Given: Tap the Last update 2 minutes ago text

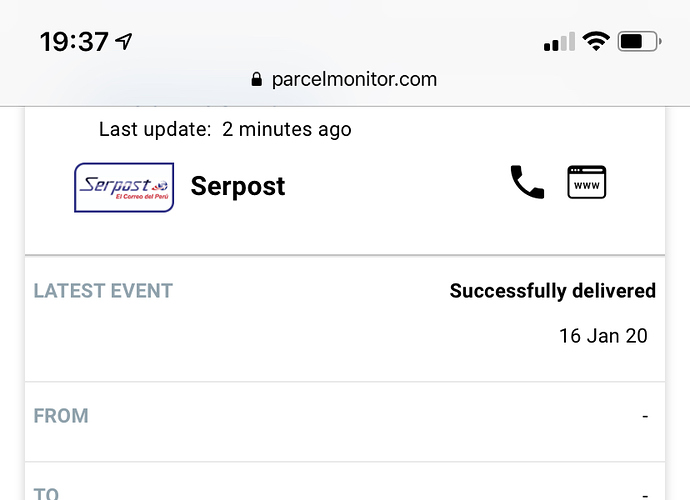Looking at the screenshot, I should (x=225, y=129).
